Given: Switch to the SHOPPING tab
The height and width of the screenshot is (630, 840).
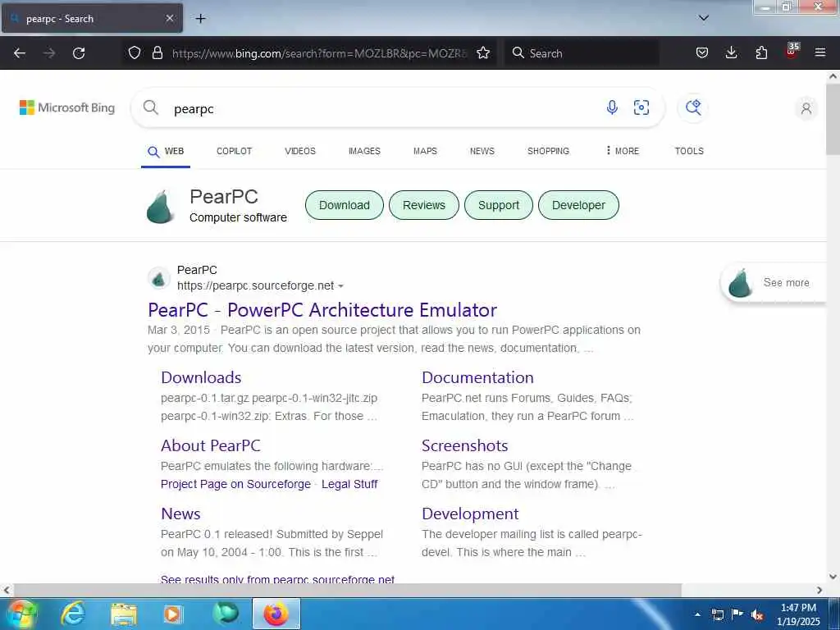Looking at the screenshot, I should pyautogui.click(x=548, y=151).
